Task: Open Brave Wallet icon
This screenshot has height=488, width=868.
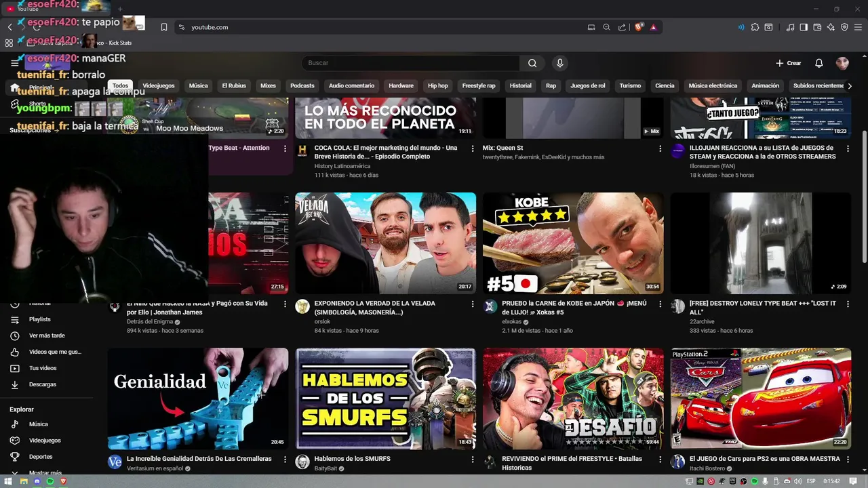Action: click(817, 27)
